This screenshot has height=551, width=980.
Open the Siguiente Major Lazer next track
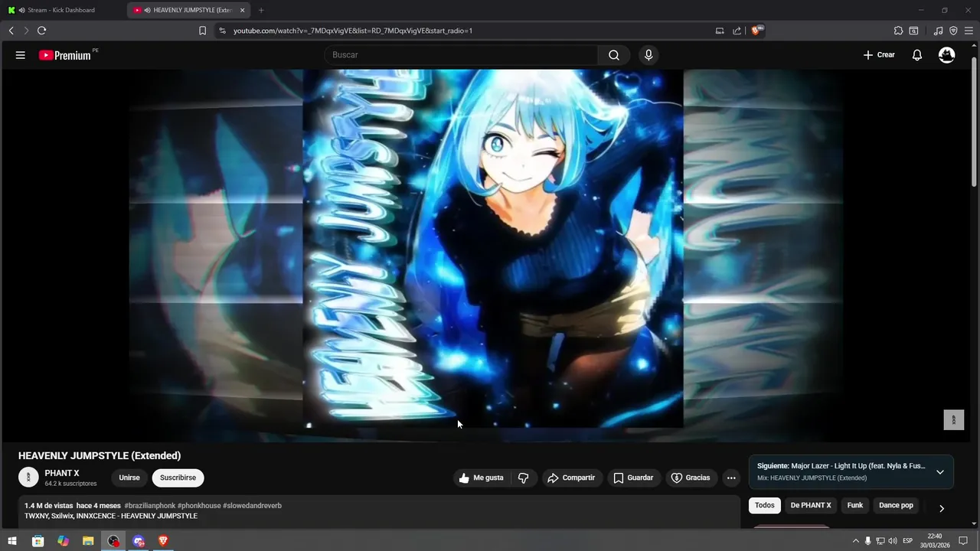[x=841, y=465]
